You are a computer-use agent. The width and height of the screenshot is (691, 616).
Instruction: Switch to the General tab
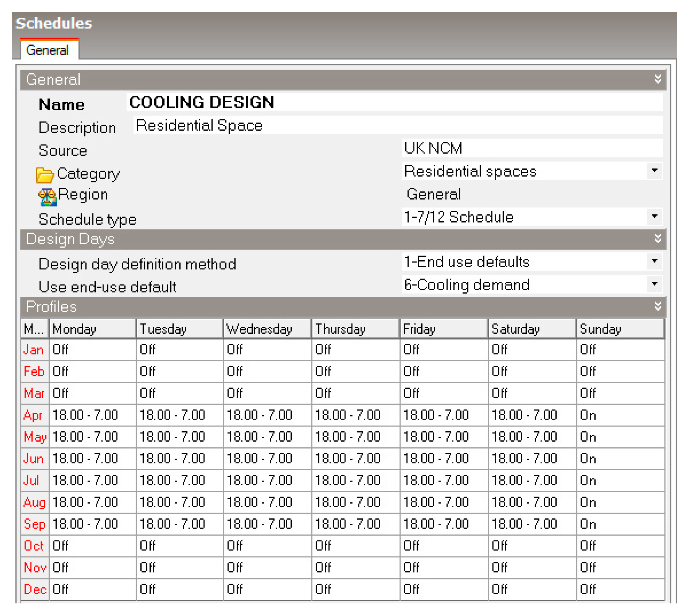[48, 50]
